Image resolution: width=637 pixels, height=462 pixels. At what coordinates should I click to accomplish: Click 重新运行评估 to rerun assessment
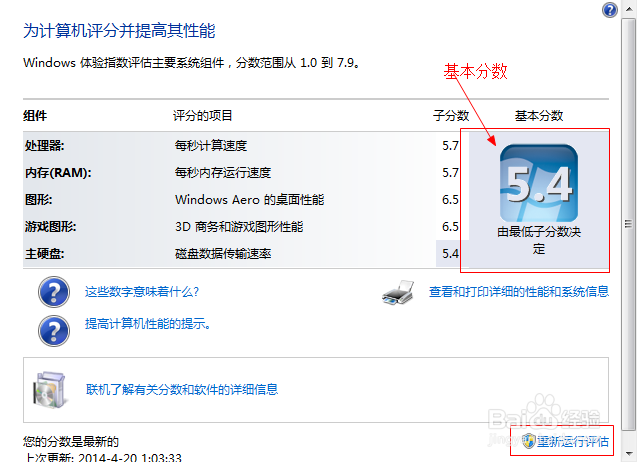pyautogui.click(x=573, y=441)
